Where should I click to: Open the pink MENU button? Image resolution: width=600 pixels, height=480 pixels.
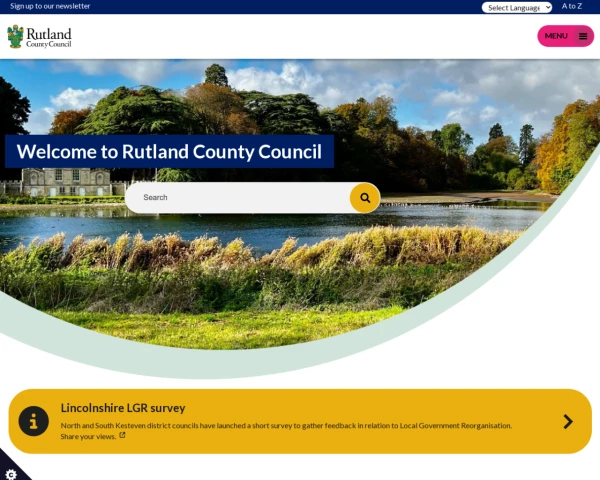566,36
